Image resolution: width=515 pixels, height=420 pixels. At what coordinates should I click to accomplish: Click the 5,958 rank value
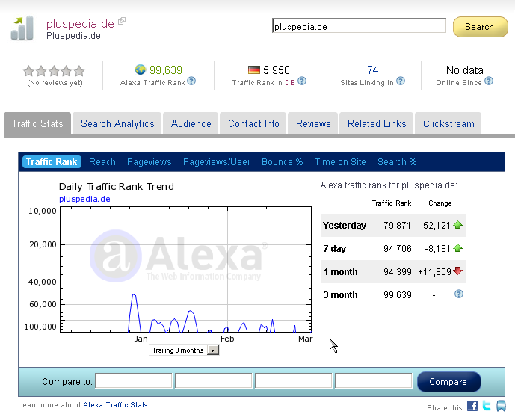pos(277,70)
